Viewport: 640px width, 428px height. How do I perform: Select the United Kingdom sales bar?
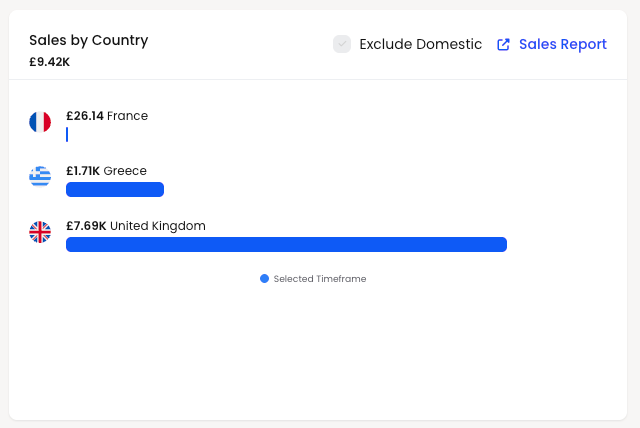click(287, 244)
